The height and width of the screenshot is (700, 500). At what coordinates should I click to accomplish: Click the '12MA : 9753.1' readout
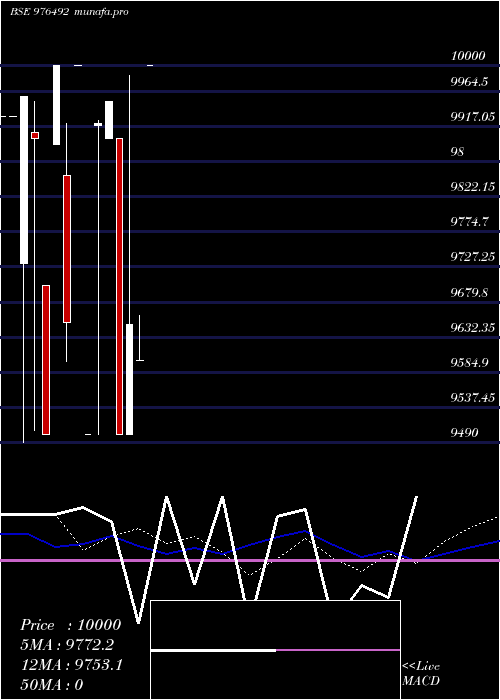click(72, 665)
